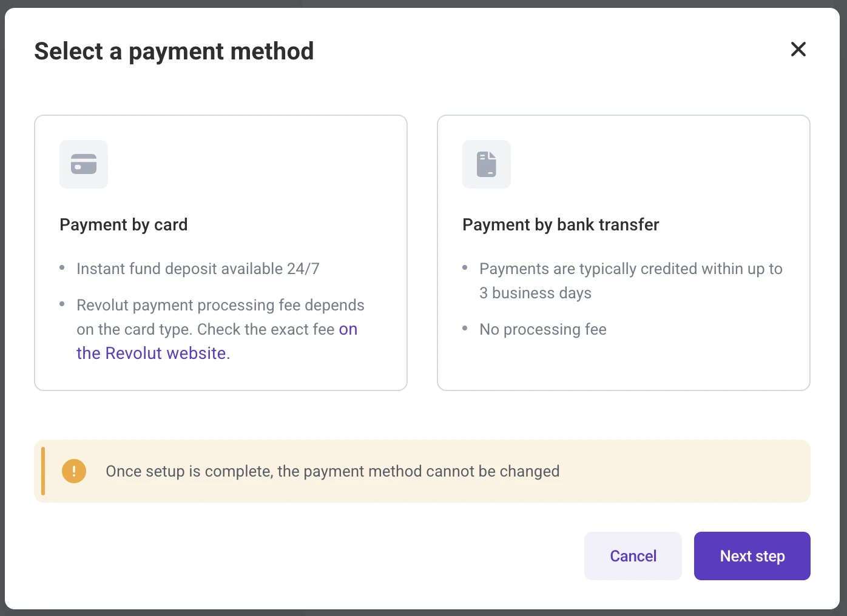Click the Revolut payment processing fee description
The width and height of the screenshot is (847, 616).
coord(220,329)
